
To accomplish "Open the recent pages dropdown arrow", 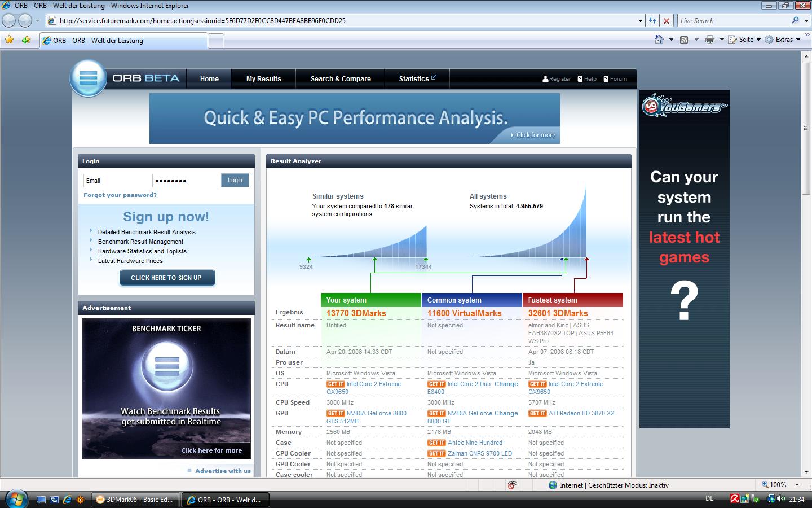I will coord(37,21).
